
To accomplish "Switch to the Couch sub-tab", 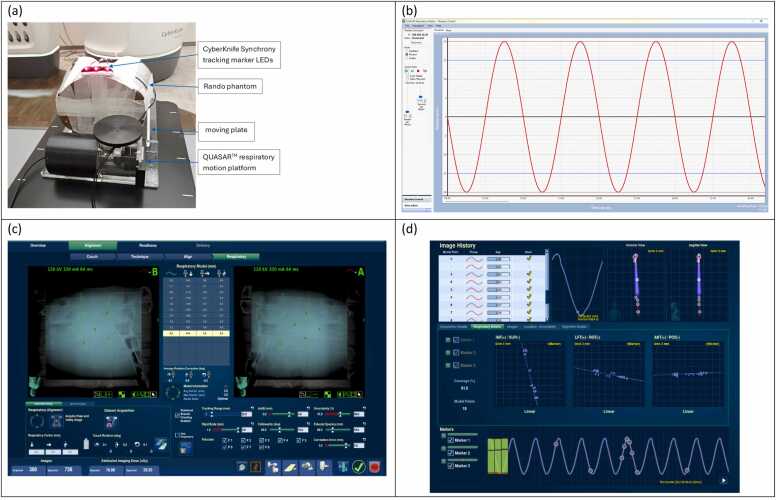I will (92, 257).
